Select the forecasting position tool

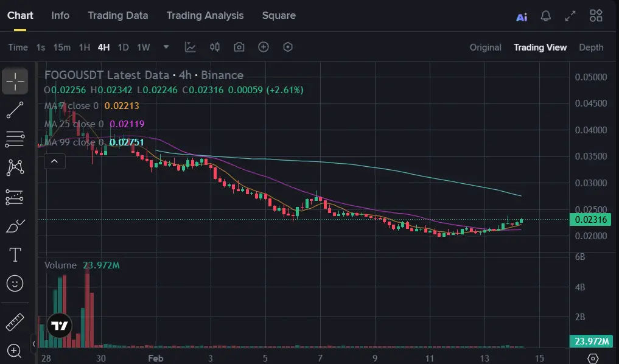click(15, 197)
